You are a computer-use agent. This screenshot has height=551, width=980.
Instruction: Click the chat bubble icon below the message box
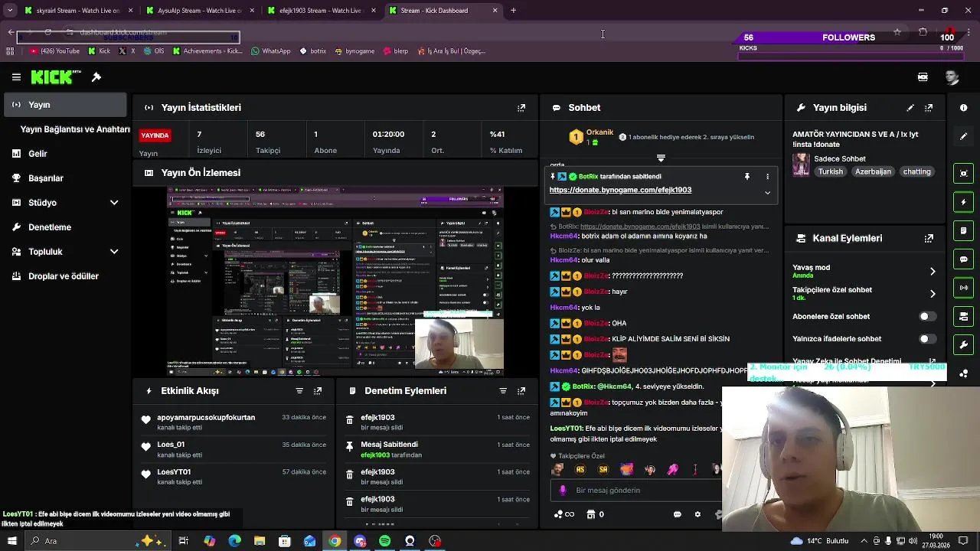(x=678, y=514)
